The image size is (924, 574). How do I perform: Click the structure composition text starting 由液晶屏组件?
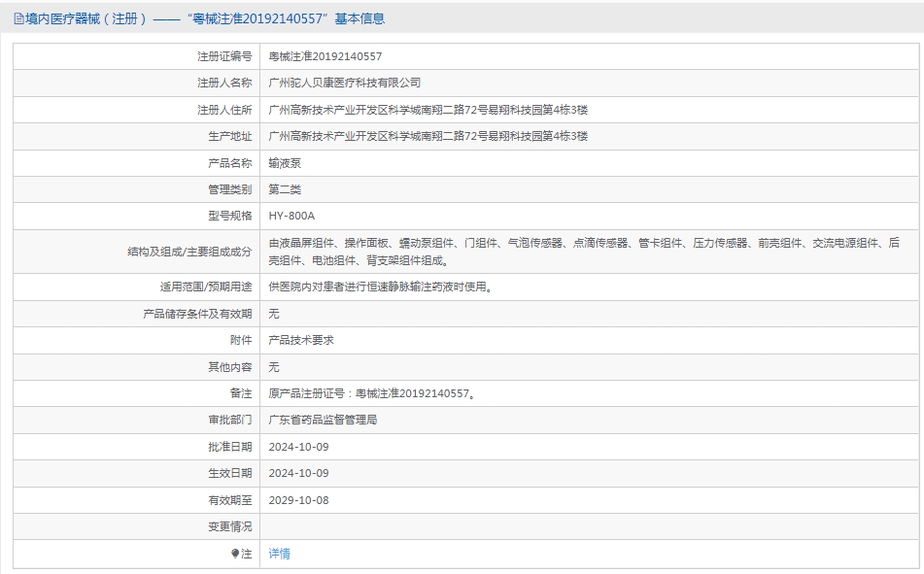point(584,252)
